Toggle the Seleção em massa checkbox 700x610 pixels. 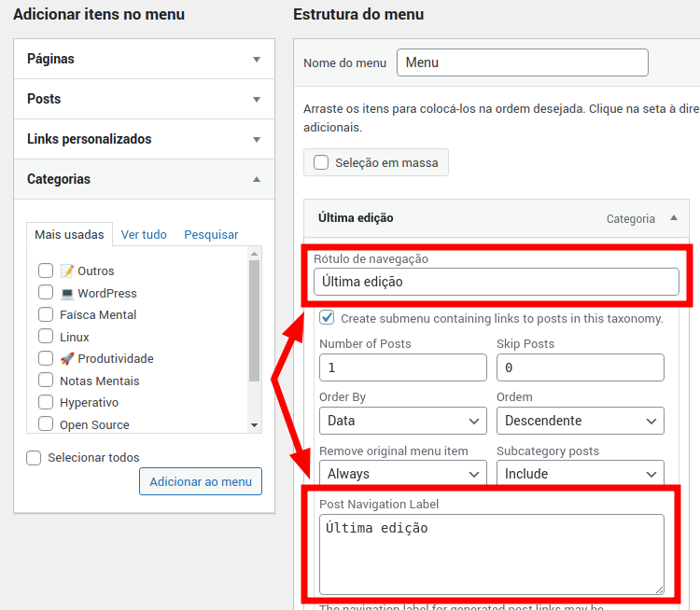(x=321, y=162)
